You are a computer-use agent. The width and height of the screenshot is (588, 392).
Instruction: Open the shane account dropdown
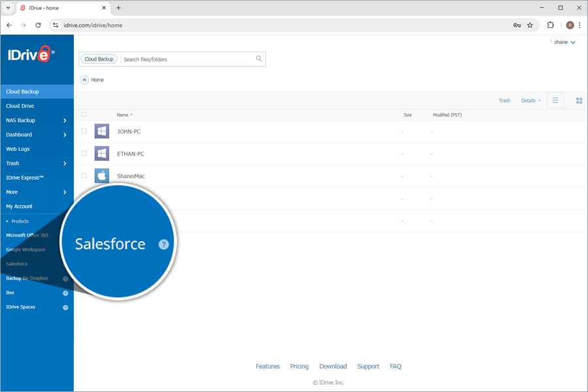(564, 42)
